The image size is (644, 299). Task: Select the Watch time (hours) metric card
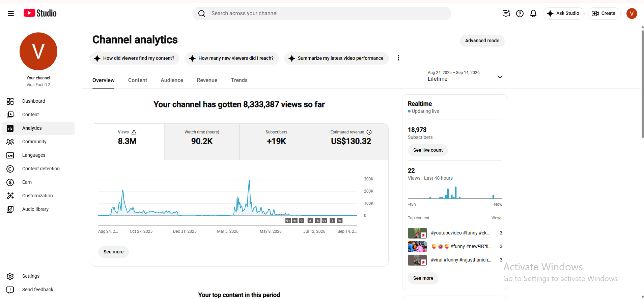point(202,142)
